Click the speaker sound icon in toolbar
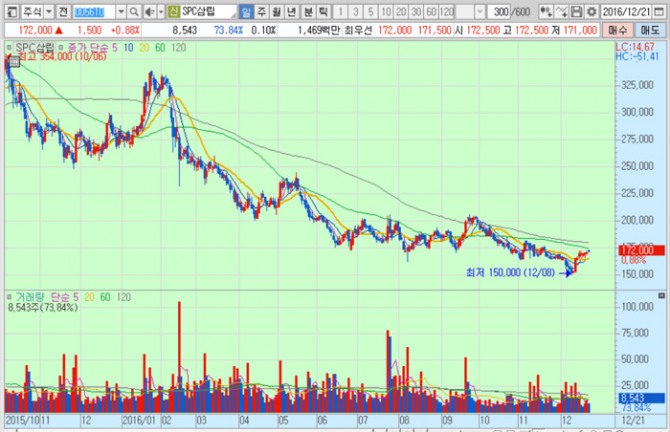Image resolution: width=670 pixels, height=432 pixels. click(x=150, y=12)
